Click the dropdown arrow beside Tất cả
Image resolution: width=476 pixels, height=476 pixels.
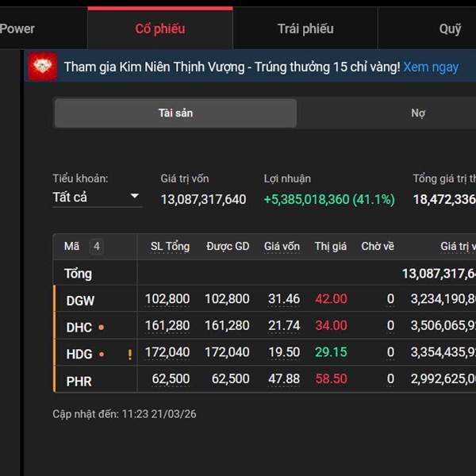(x=134, y=197)
